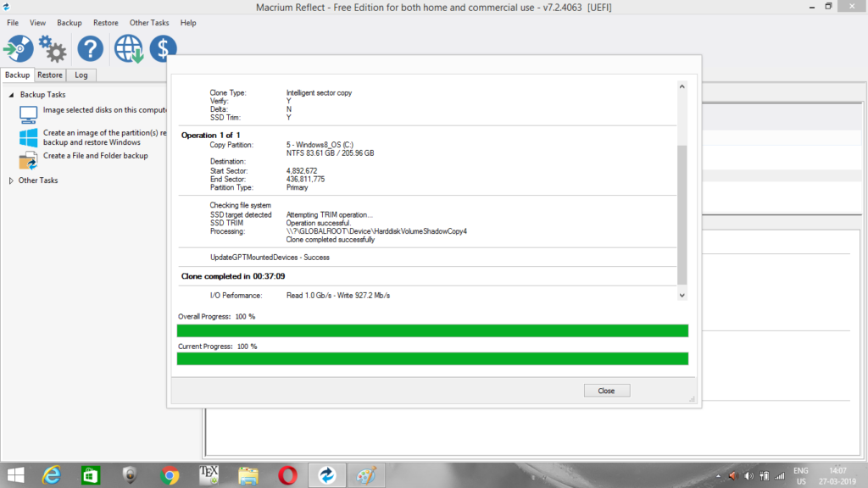Open the File menu
The width and height of the screenshot is (868, 488).
pyautogui.click(x=13, y=23)
